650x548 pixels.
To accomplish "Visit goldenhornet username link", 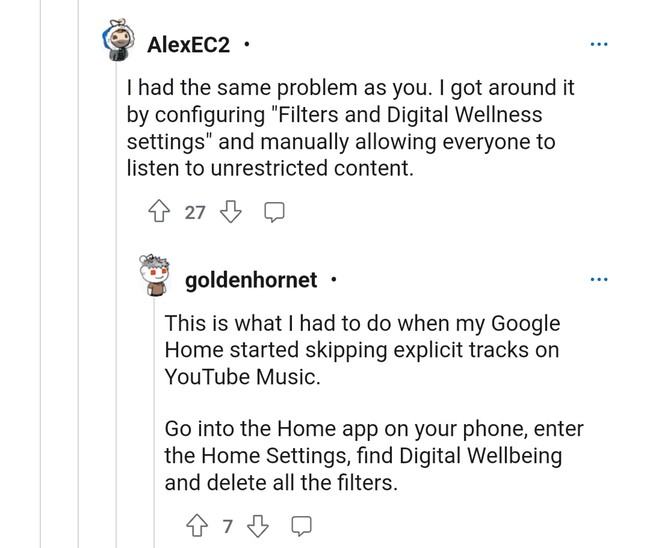I will [251, 280].
